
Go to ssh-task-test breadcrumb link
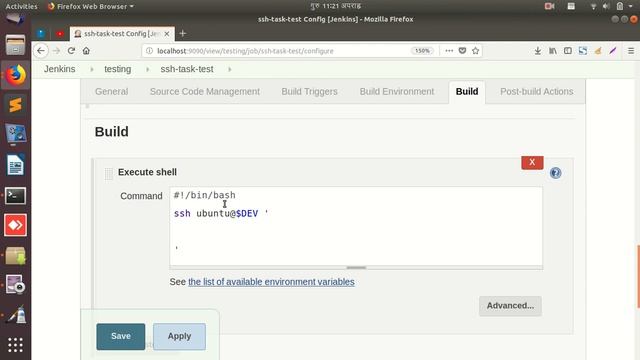click(187, 69)
